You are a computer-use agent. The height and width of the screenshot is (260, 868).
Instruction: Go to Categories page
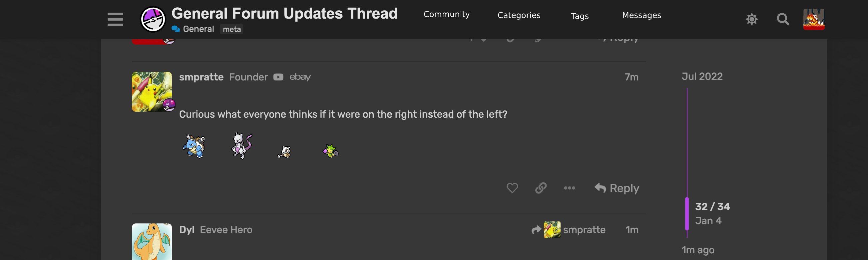click(x=519, y=16)
